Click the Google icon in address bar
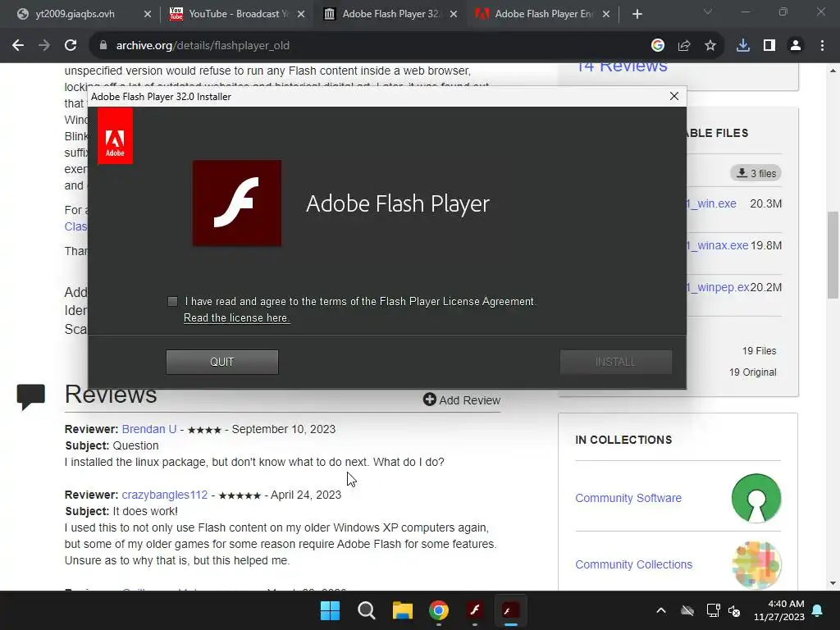The image size is (840, 630). click(658, 46)
